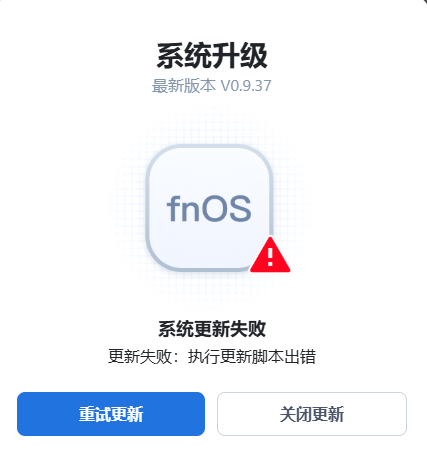Screen dimensions: 427x463
Task: Click the white outlined 关闭更新 button label
Action: [x=312, y=414]
